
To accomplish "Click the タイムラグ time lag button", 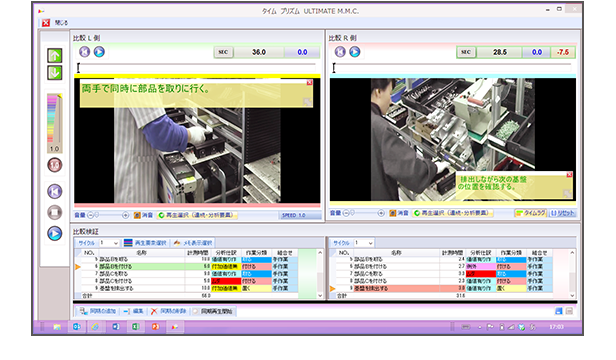I will (530, 213).
